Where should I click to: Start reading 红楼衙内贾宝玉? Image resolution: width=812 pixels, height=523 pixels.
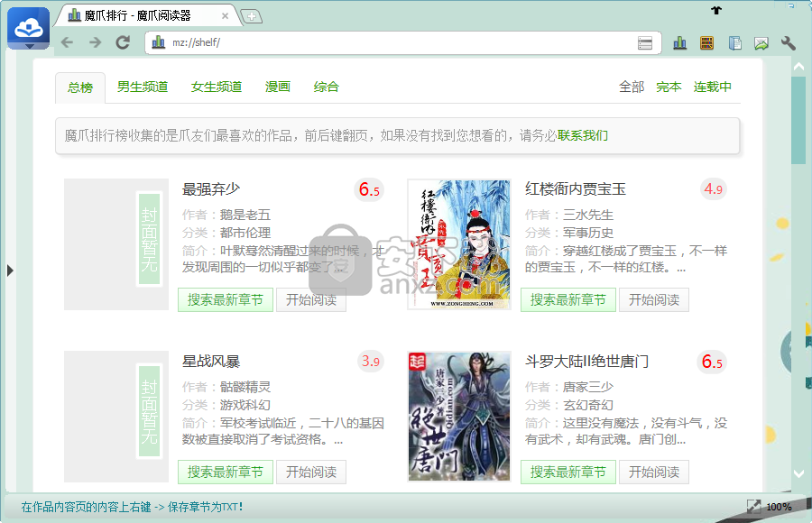click(654, 299)
